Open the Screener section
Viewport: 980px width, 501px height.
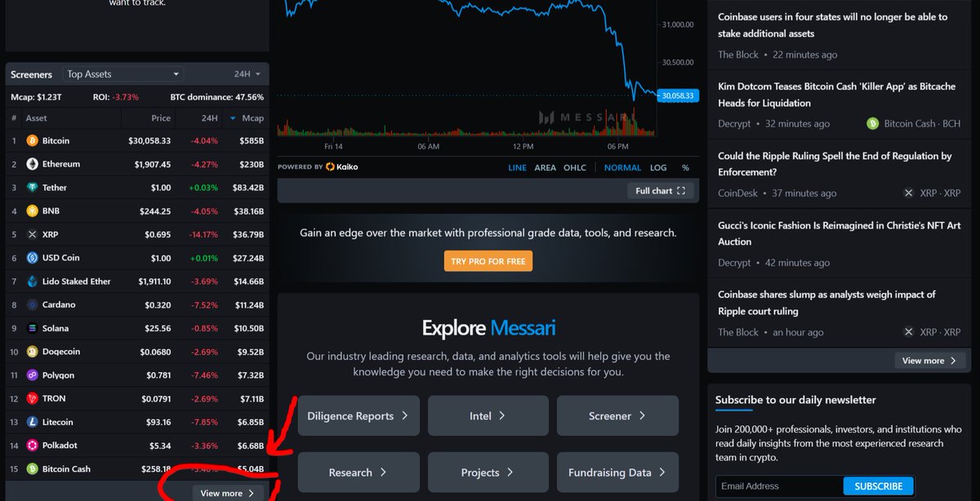(617, 416)
